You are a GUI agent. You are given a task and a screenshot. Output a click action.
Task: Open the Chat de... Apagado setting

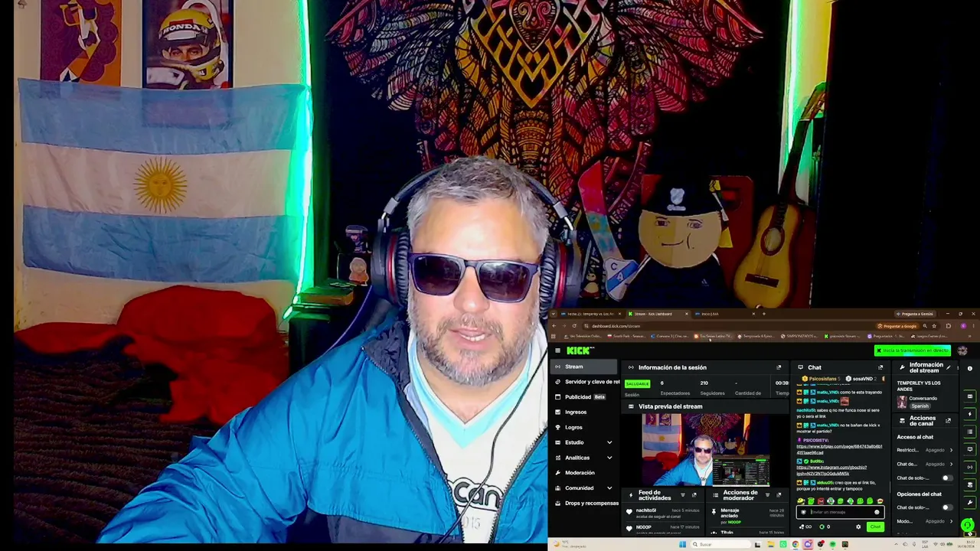(x=926, y=464)
